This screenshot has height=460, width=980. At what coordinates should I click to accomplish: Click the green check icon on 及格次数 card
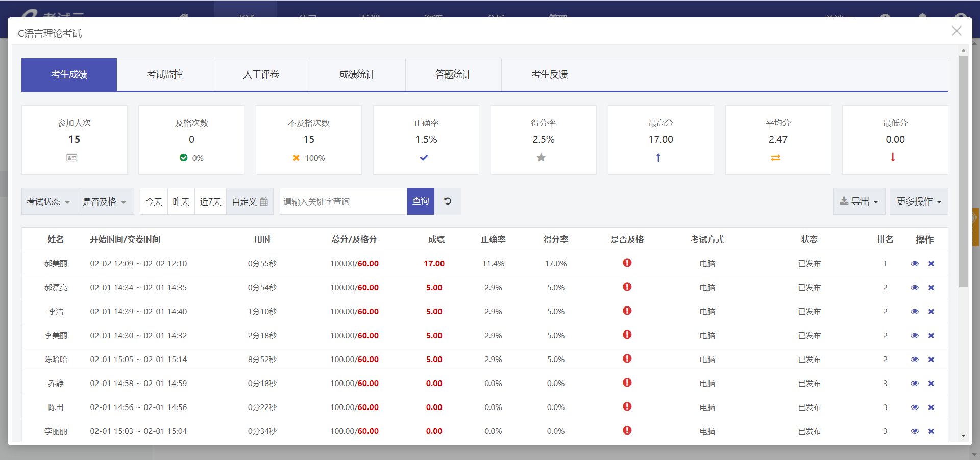184,158
